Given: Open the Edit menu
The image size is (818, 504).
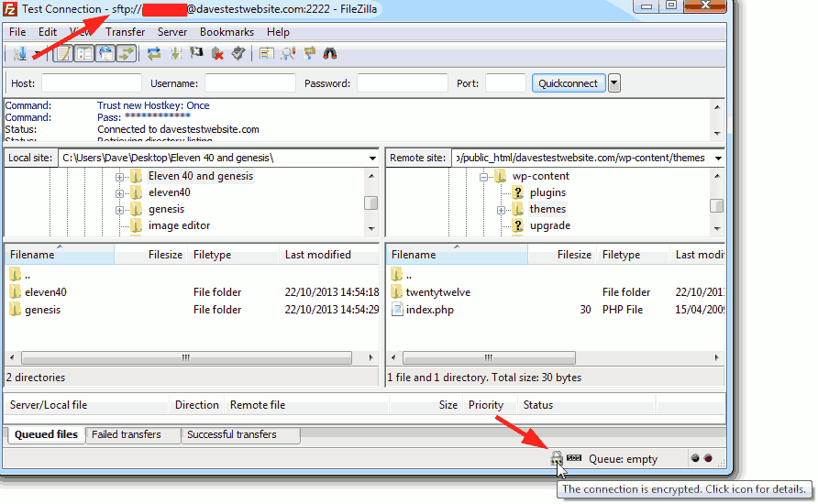Looking at the screenshot, I should pyautogui.click(x=48, y=32).
